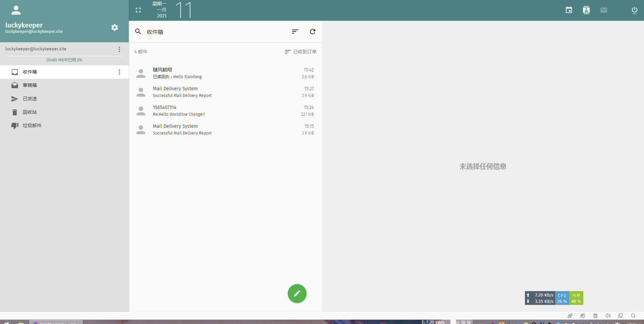Click the power logout icon
This screenshot has width=644, height=324.
[634, 10]
